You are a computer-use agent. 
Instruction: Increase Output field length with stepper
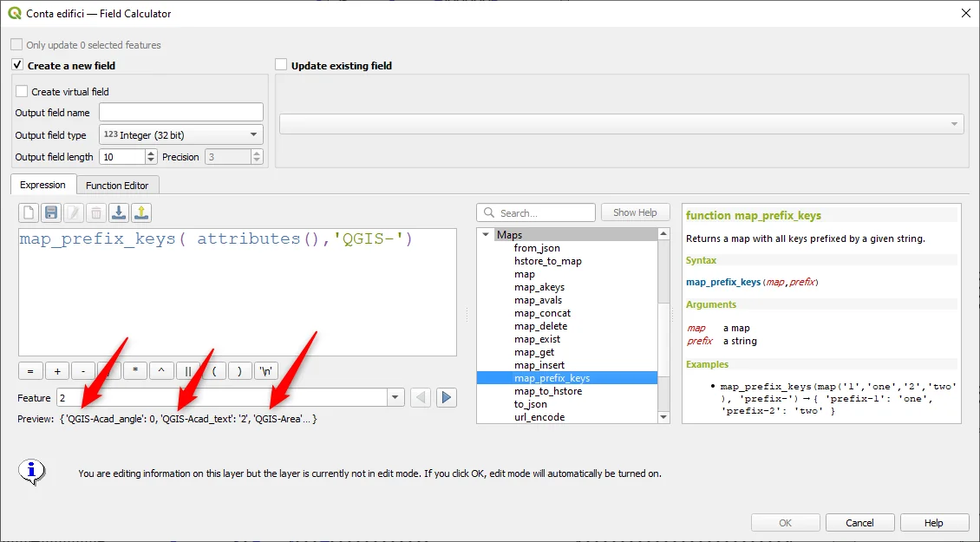click(152, 153)
